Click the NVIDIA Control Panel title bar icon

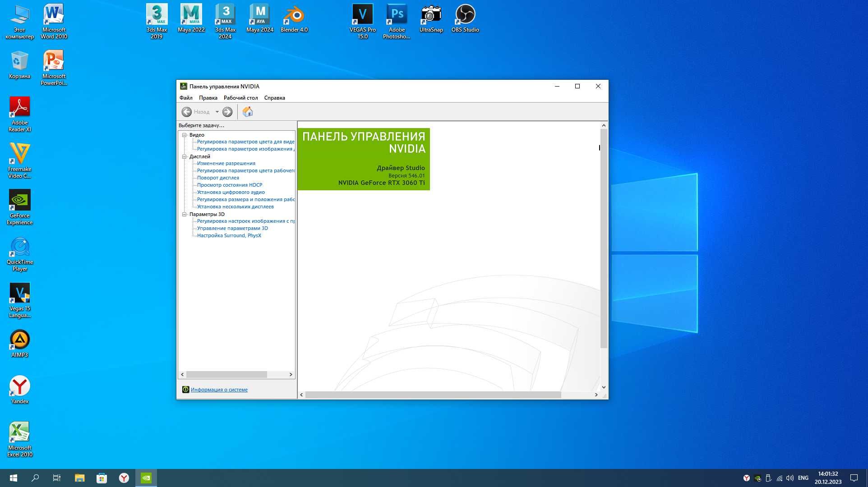[x=184, y=86]
